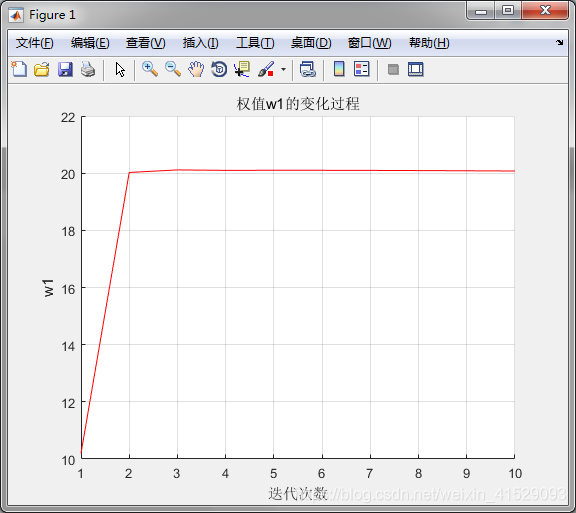Open the 窗口(W) menu
The width and height of the screenshot is (576, 513).
tap(370, 43)
